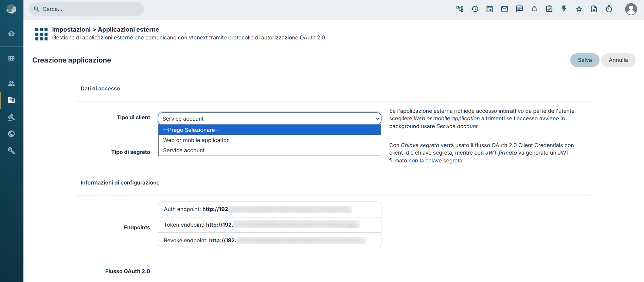Open the globe sidebar icon
Screen dimensions: 644x282
(x=11, y=134)
